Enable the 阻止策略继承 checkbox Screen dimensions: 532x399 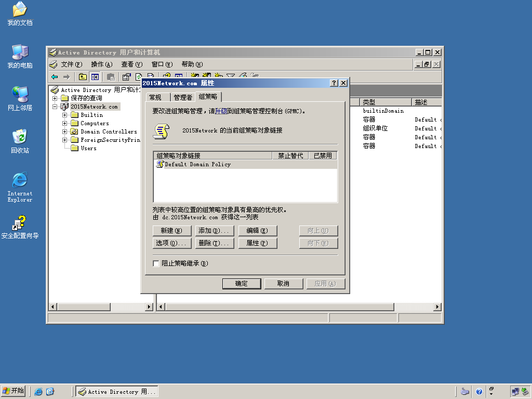[x=156, y=263]
